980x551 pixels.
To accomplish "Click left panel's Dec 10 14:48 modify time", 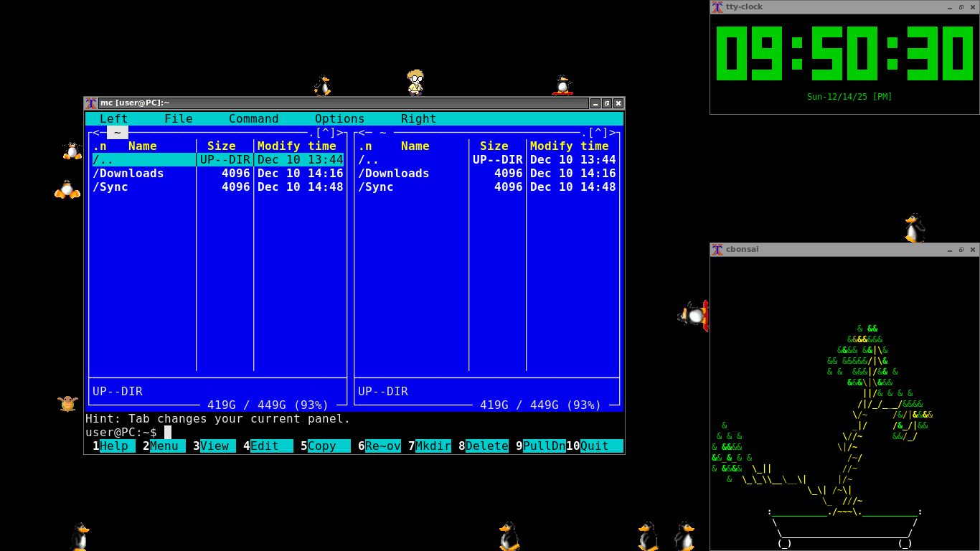I will click(301, 187).
